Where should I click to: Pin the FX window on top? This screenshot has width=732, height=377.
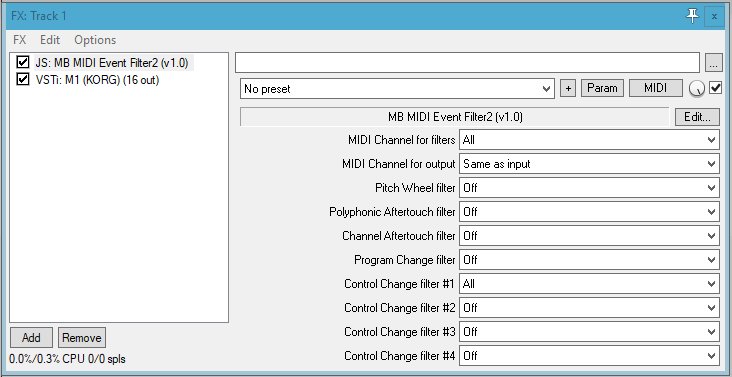(x=692, y=16)
